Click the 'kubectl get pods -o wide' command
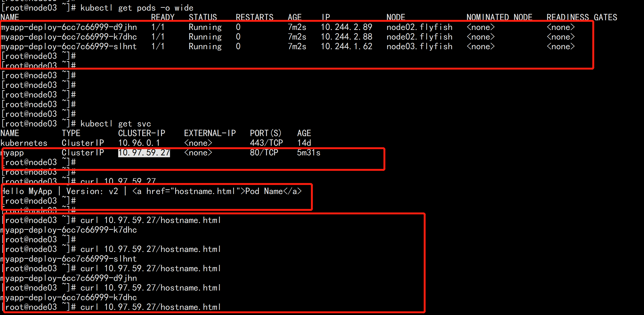644x315 pixels. pos(137,8)
